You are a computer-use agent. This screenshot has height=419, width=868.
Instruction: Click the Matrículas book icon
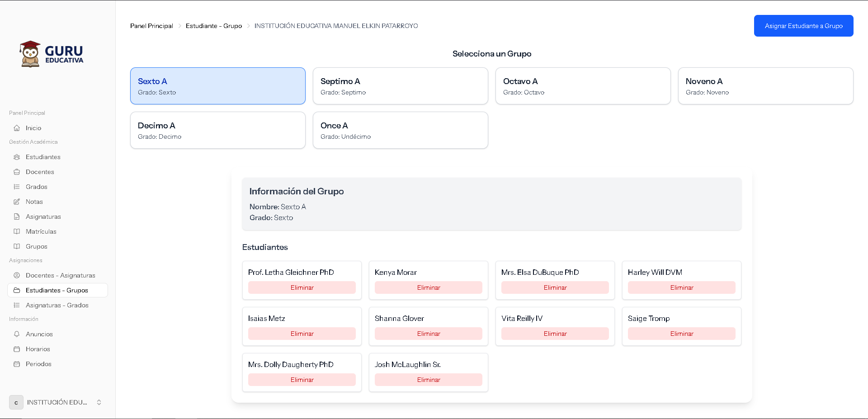pos(17,231)
